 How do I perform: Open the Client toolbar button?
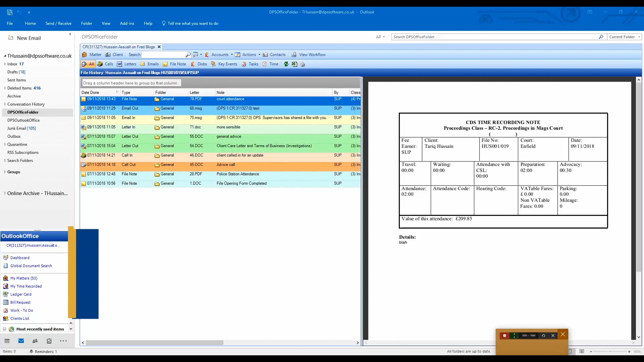pyautogui.click(x=114, y=55)
